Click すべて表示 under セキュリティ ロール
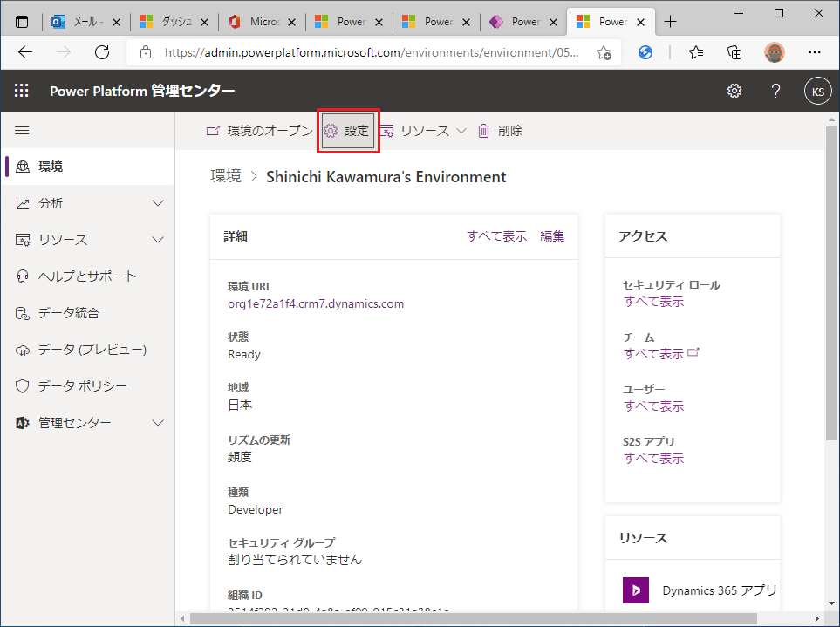The width and height of the screenshot is (840, 627). tap(653, 302)
